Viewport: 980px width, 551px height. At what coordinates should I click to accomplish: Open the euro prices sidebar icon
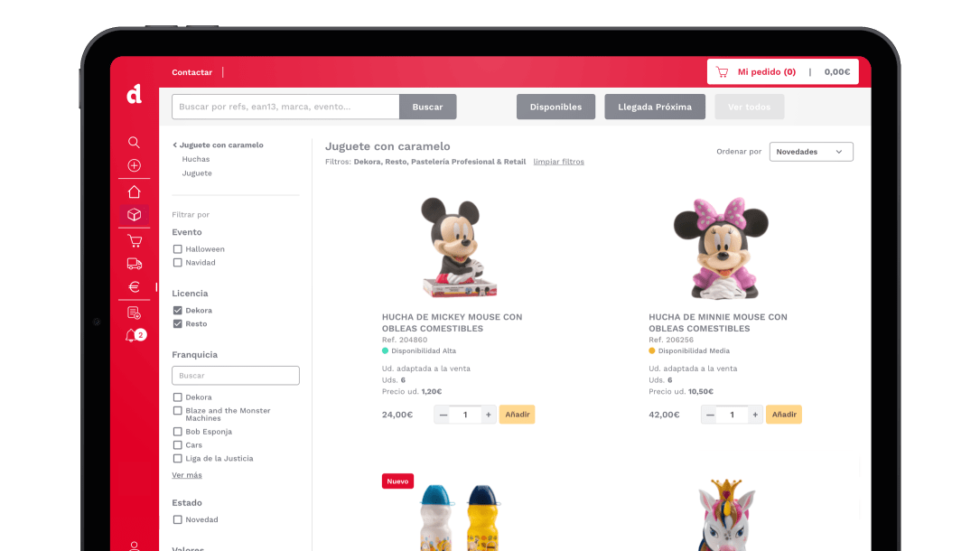pyautogui.click(x=134, y=286)
